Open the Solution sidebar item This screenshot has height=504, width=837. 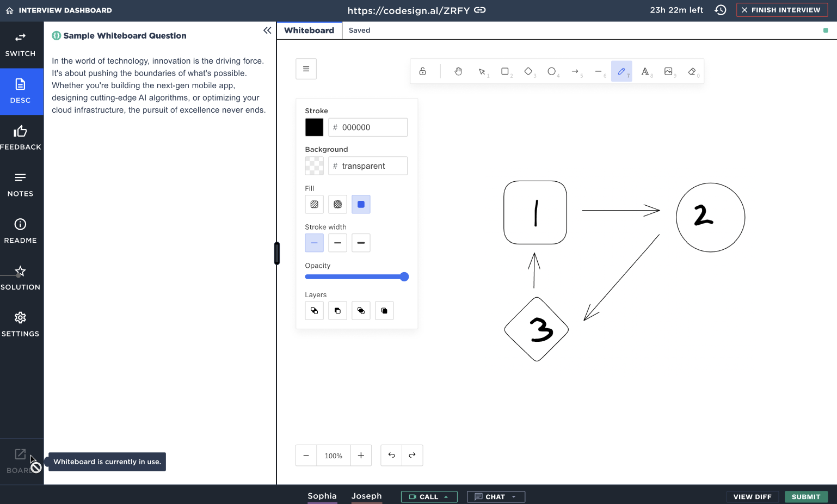tap(21, 278)
